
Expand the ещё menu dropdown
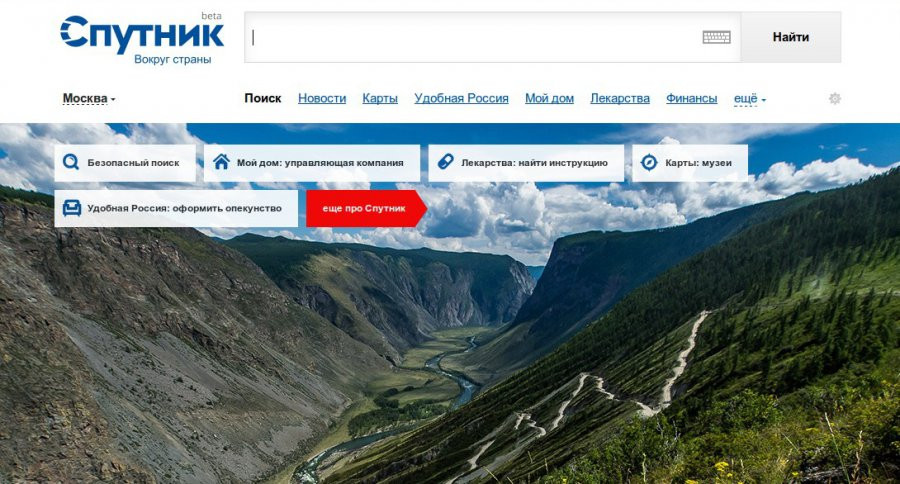click(750, 99)
